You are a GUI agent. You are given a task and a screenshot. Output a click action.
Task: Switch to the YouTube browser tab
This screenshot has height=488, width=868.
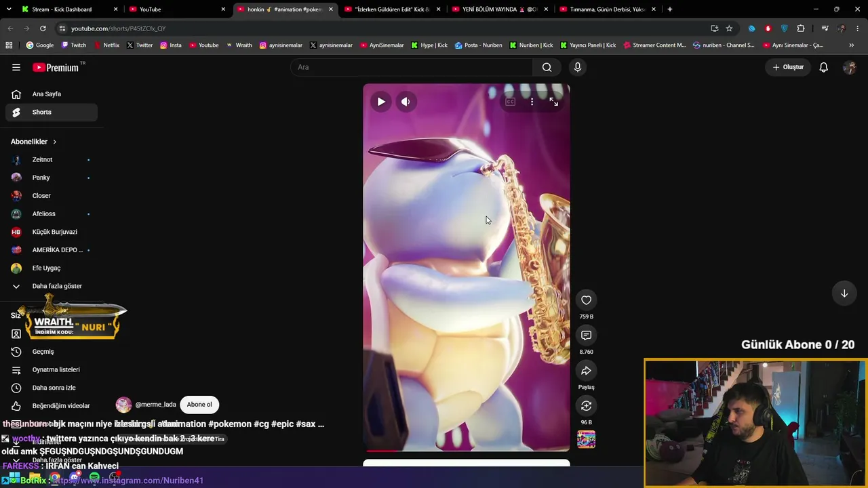point(176,9)
